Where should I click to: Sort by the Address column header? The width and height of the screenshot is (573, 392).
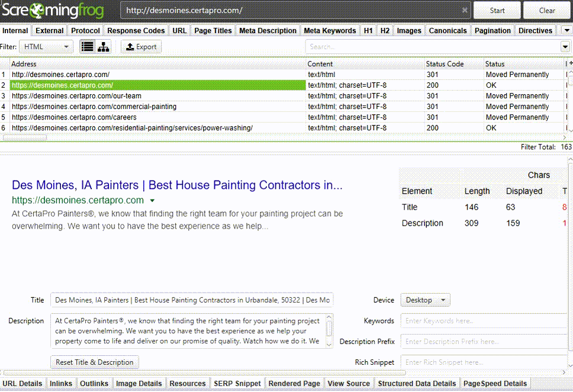click(x=157, y=63)
